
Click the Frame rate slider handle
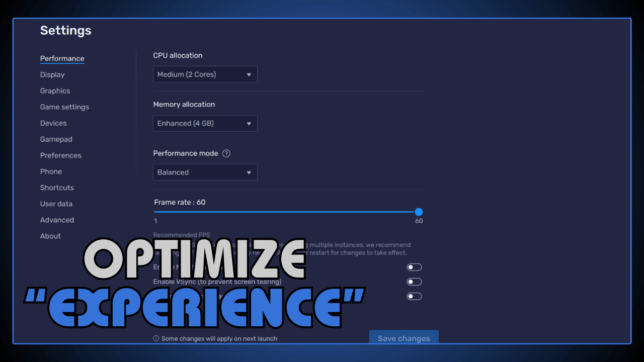coord(419,212)
